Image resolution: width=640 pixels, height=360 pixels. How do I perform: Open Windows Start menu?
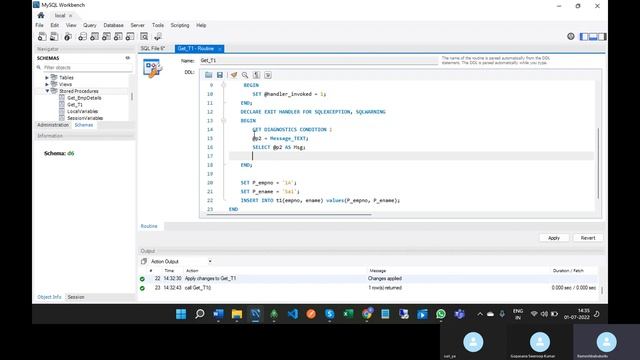coord(181,314)
